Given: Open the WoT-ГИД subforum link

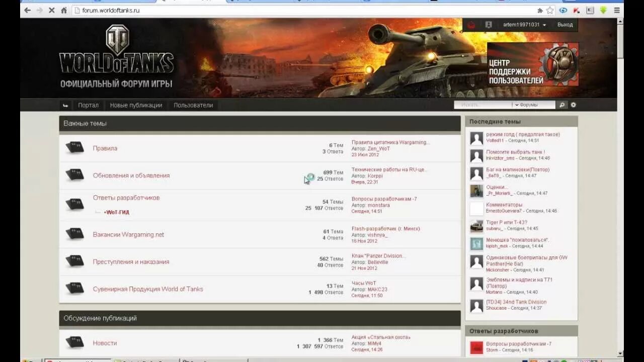Looking at the screenshot, I should point(117,212).
